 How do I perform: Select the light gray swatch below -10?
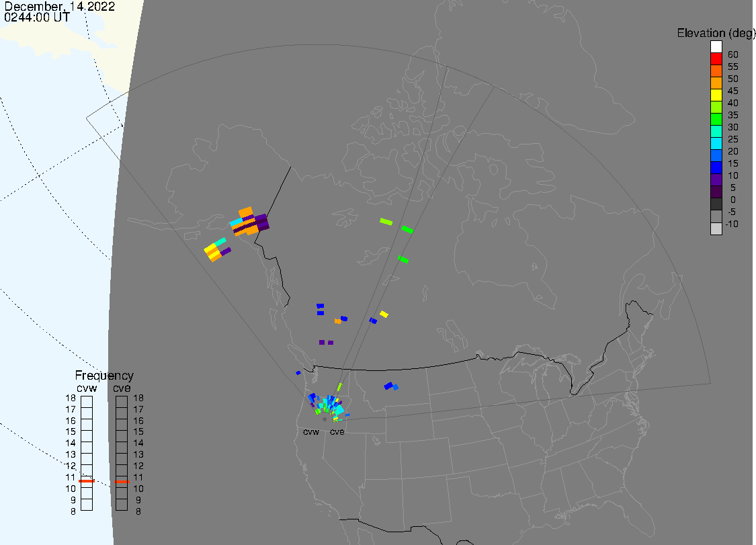click(x=716, y=228)
